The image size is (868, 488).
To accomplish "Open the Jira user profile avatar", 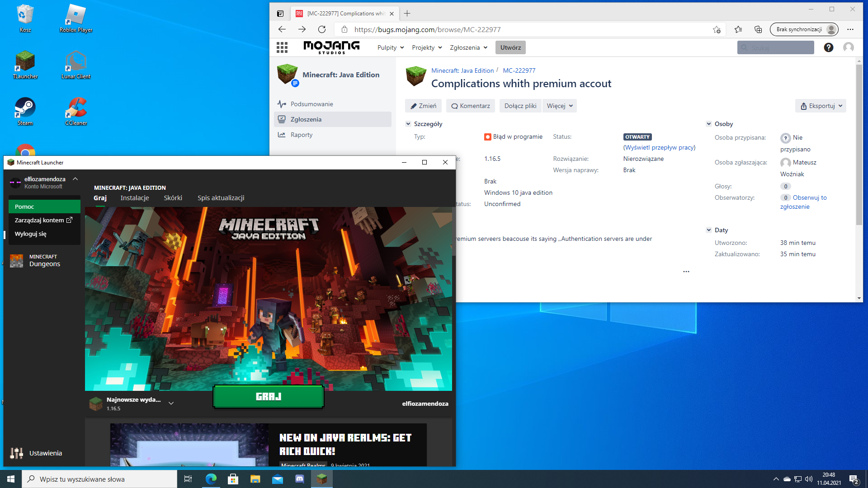I will (x=849, y=47).
